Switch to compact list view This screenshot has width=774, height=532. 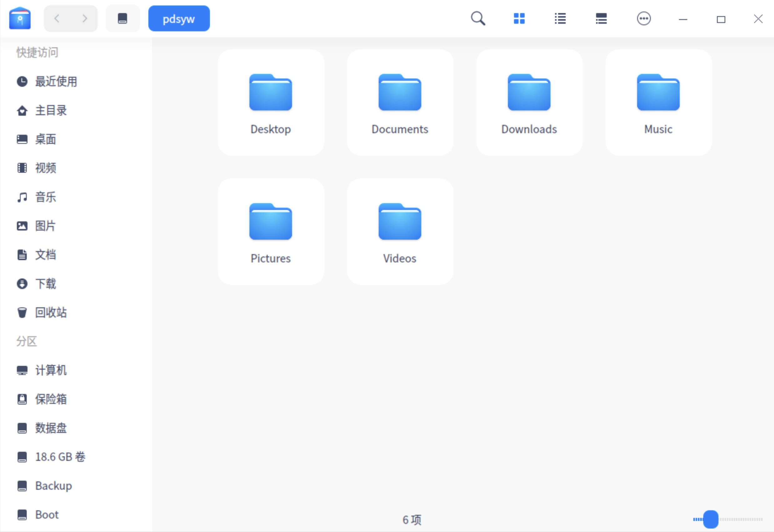point(601,19)
